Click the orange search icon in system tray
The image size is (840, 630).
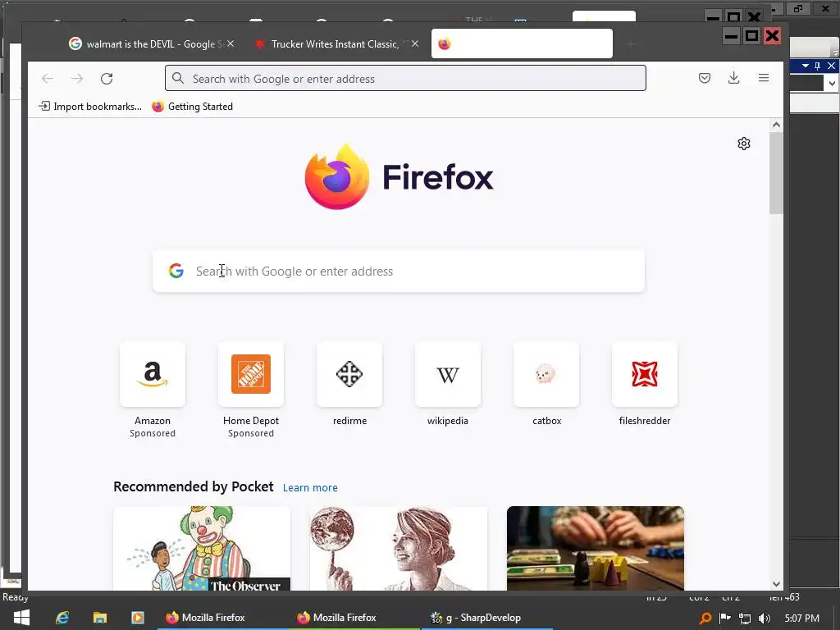click(705, 619)
